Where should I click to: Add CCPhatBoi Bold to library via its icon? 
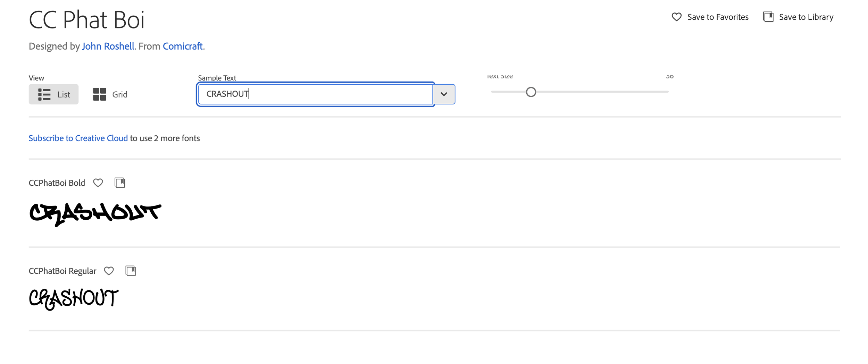click(x=120, y=183)
